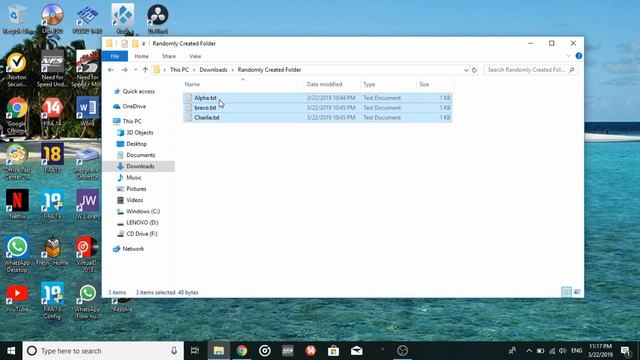Show hidden system tray icons

point(529,351)
